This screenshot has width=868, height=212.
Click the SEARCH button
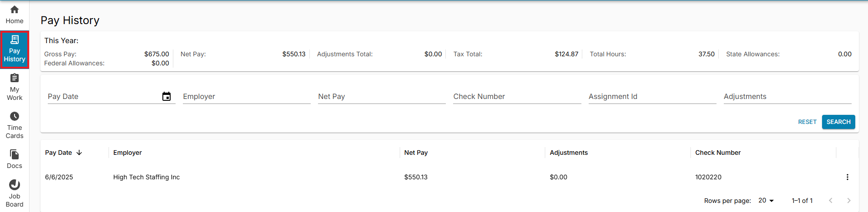point(838,122)
